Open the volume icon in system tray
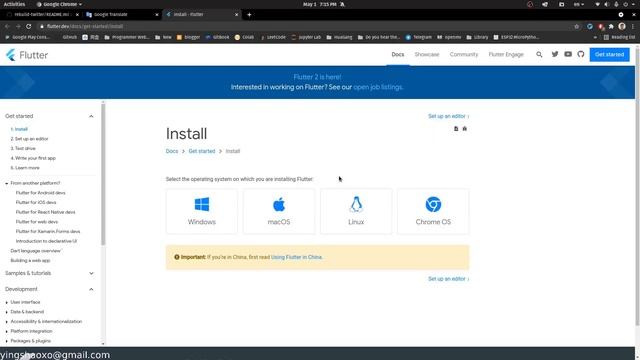640x360 pixels. click(607, 4)
